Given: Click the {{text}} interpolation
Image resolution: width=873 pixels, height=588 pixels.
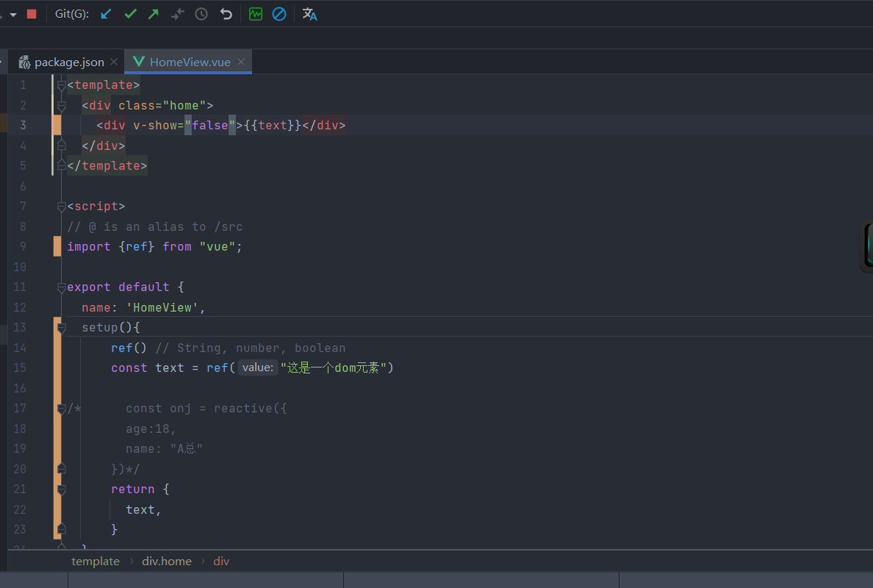Looking at the screenshot, I should (273, 125).
